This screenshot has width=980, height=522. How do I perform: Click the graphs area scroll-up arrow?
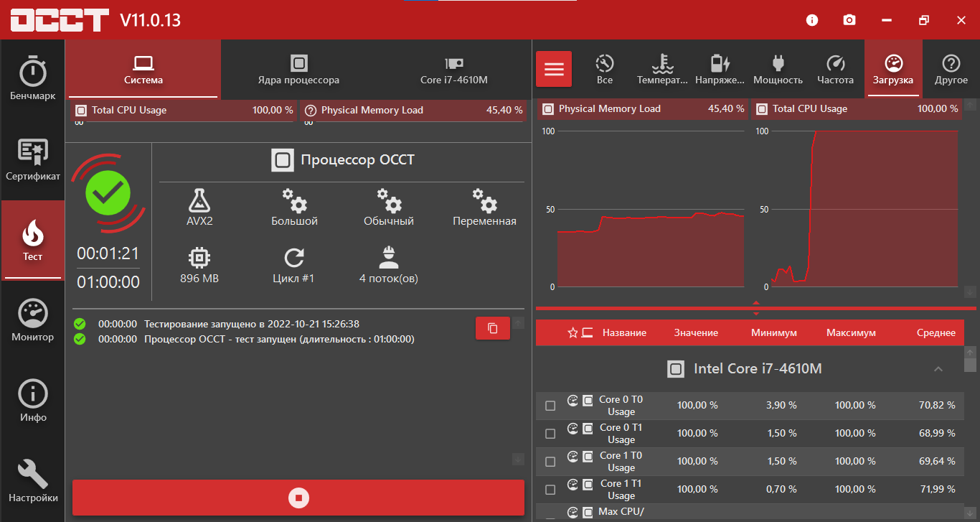click(x=970, y=105)
